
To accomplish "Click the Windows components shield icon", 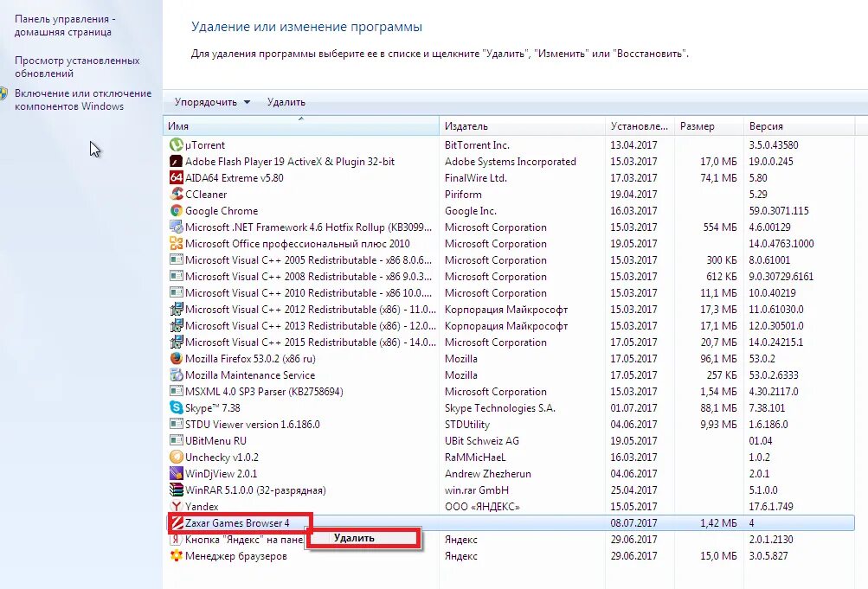I will (3, 93).
